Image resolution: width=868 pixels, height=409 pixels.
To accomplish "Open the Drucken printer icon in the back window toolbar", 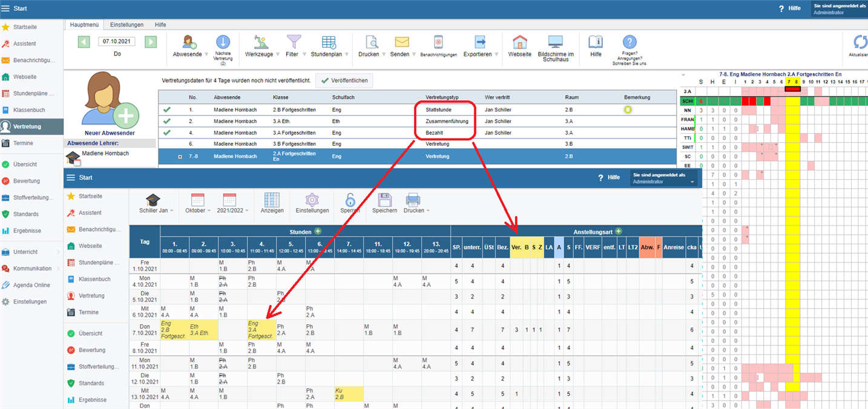I will [372, 42].
